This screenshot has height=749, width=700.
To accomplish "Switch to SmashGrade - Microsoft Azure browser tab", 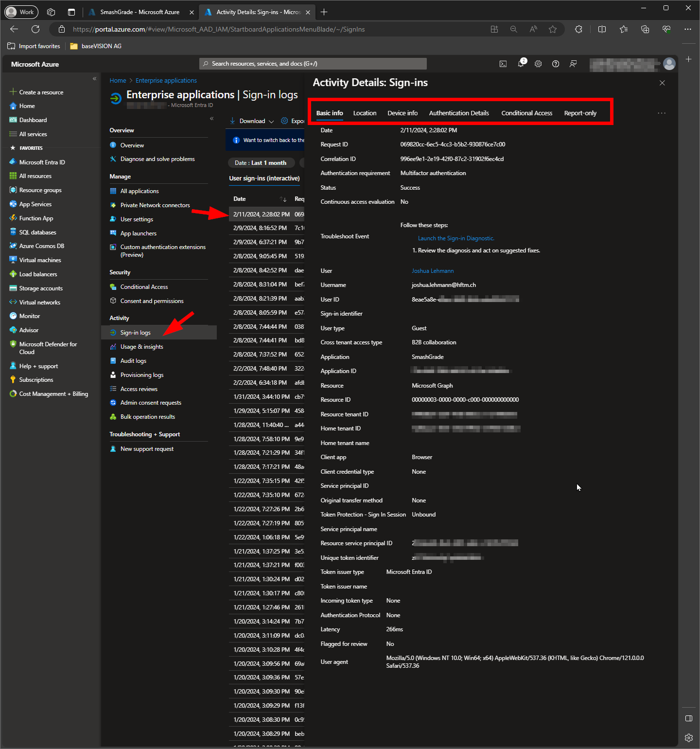I will (x=140, y=12).
